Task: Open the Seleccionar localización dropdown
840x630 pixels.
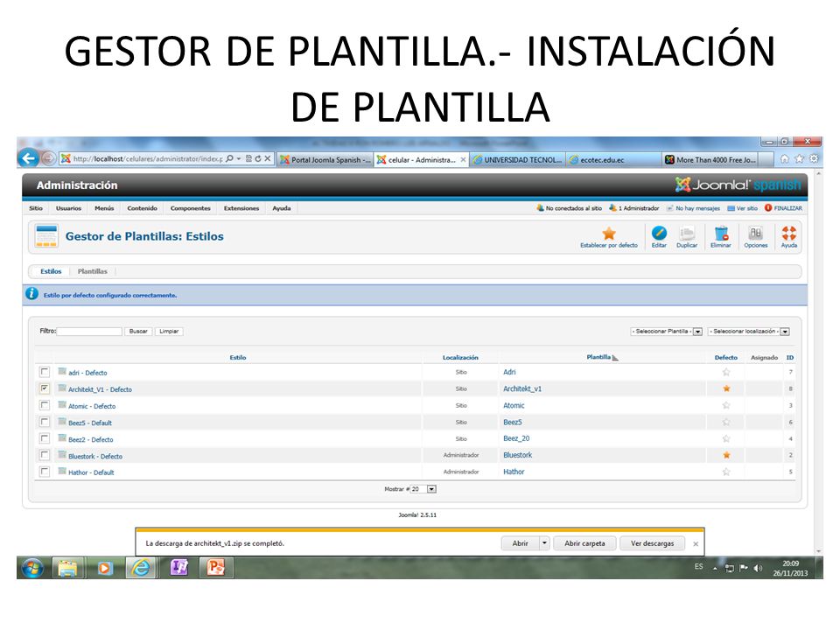Action: pos(748,332)
